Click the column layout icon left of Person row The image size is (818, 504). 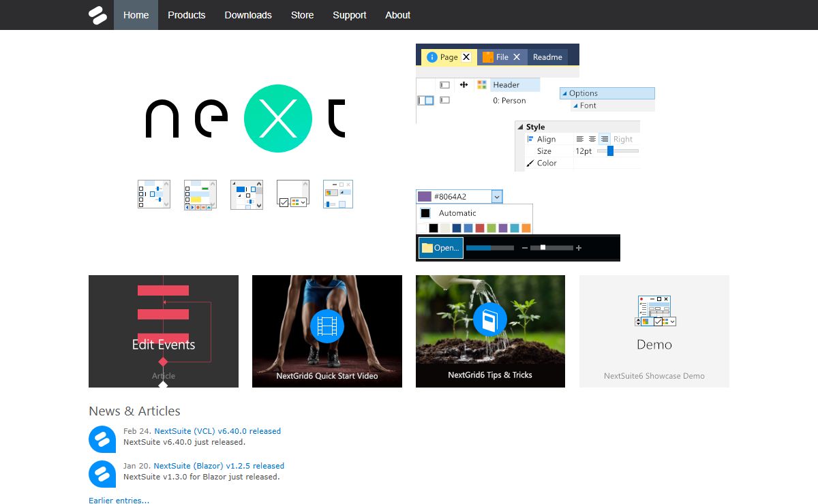point(425,100)
